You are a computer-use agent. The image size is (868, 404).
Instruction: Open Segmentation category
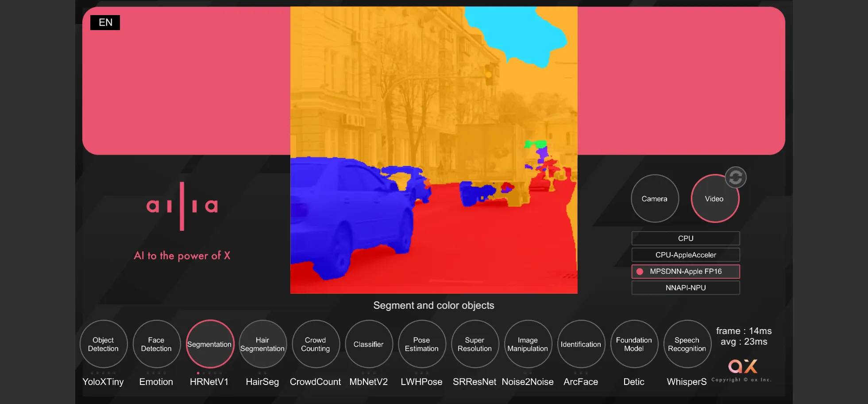210,344
